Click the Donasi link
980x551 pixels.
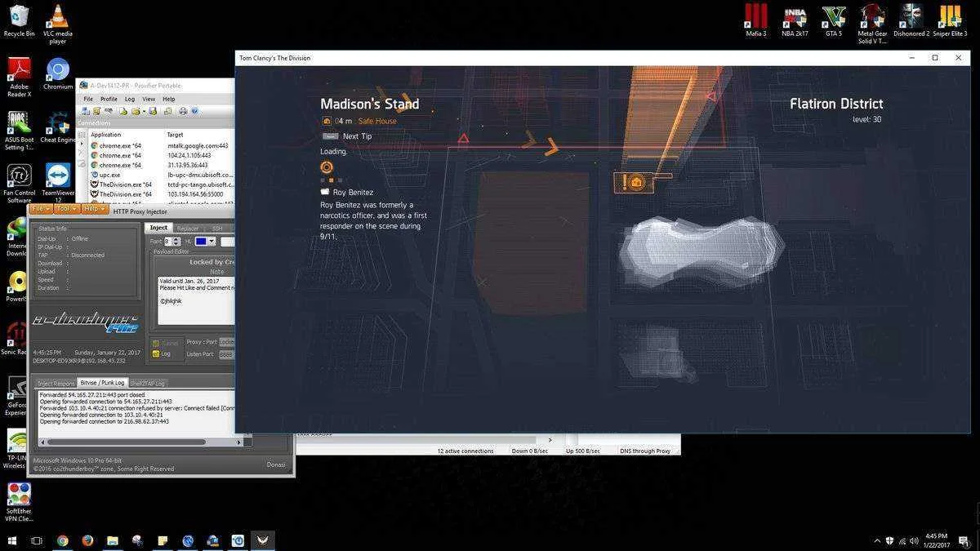(276, 464)
